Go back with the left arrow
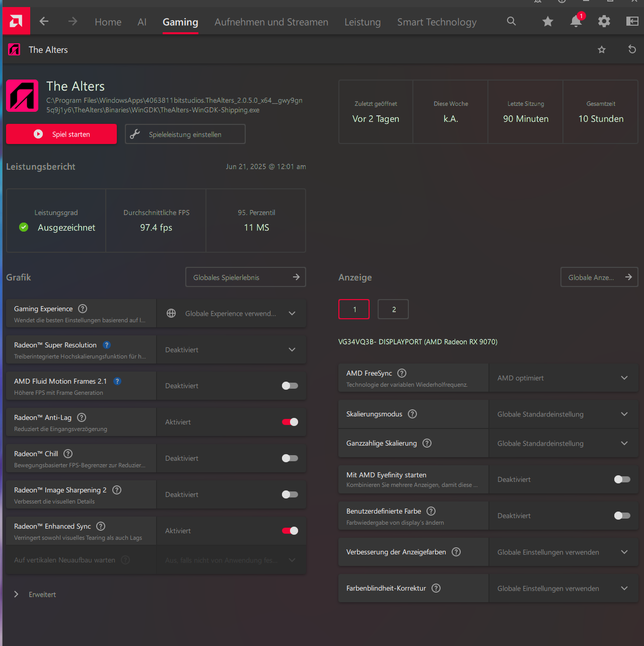Image resolution: width=644 pixels, height=646 pixels. click(x=44, y=21)
